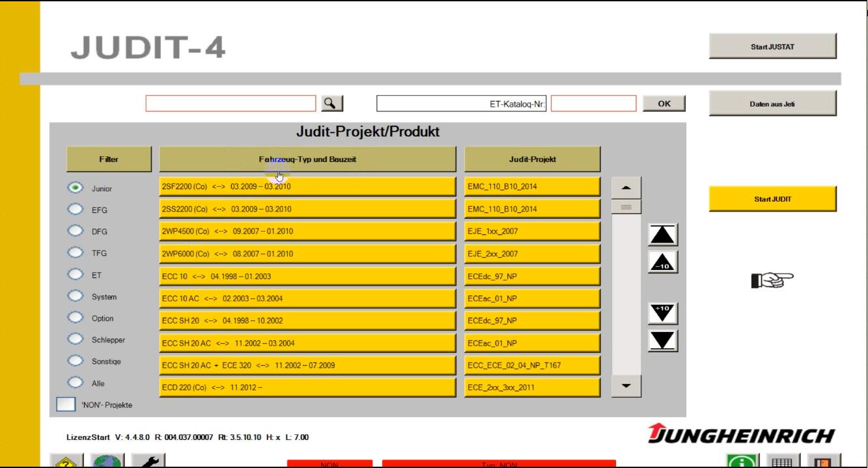The width and height of the screenshot is (868, 468).
Task: Select project ECEac_01_NP beside ECC 10 AC
Action: click(532, 299)
